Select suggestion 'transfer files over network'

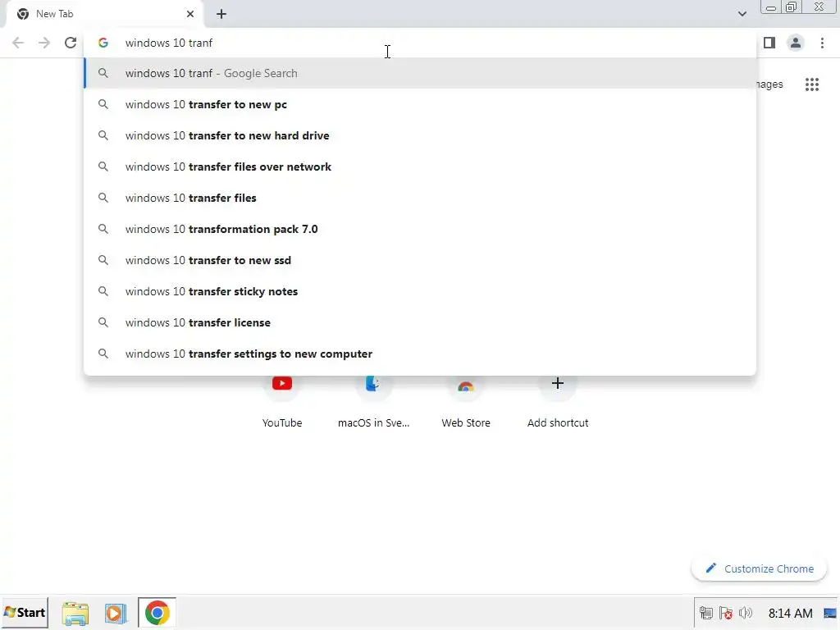click(x=420, y=167)
